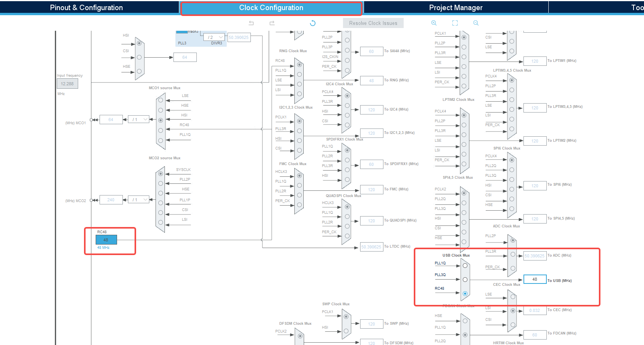
Task: Select PLL1Q in SPDIFRX1 Clock Mux
Action: [x=347, y=150]
